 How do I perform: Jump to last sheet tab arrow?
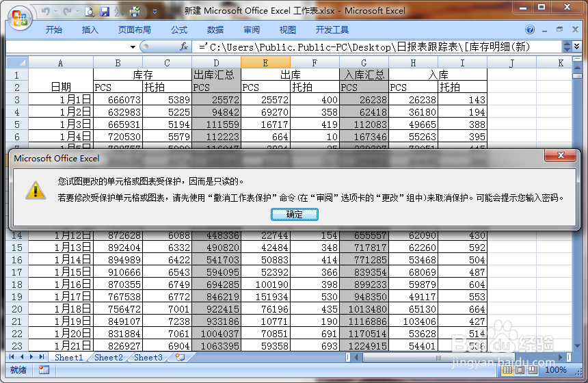coord(41,357)
